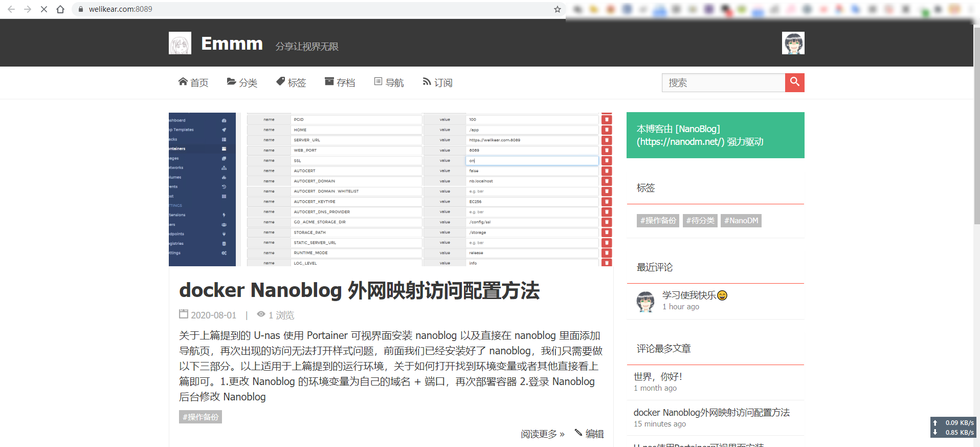Go back with browser back arrow

click(x=11, y=9)
